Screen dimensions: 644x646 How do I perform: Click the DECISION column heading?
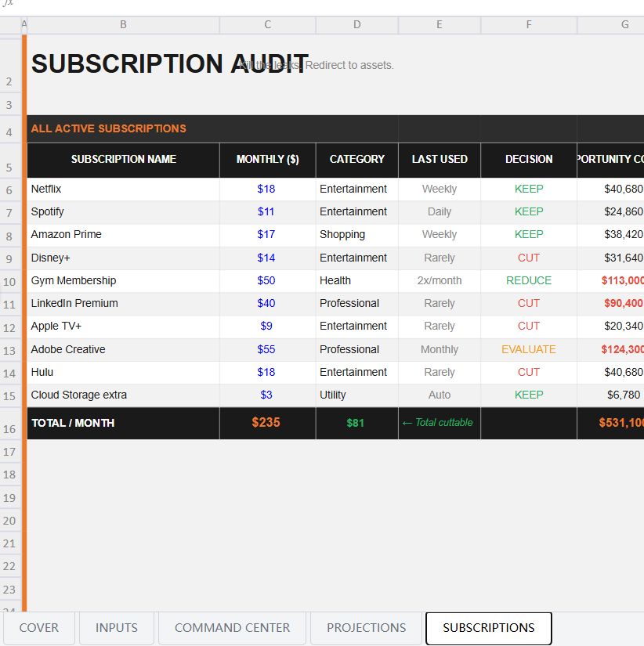529,160
